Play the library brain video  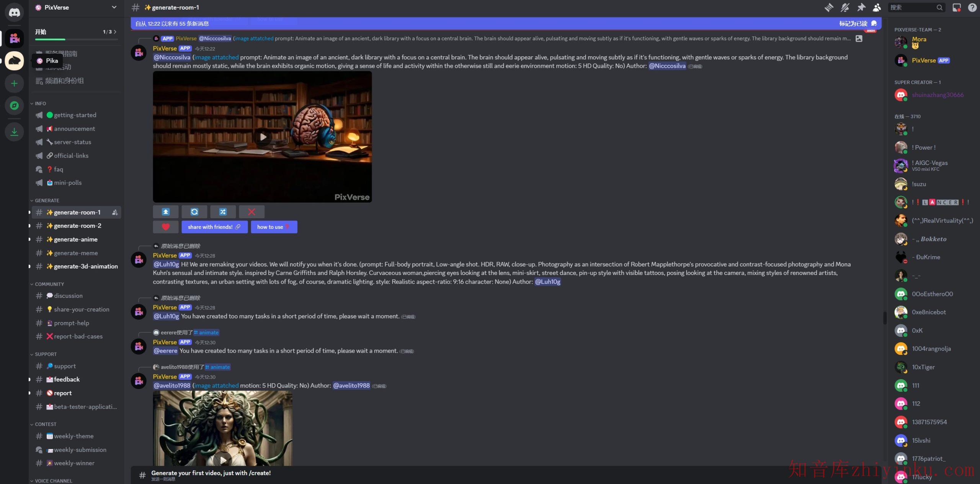263,137
